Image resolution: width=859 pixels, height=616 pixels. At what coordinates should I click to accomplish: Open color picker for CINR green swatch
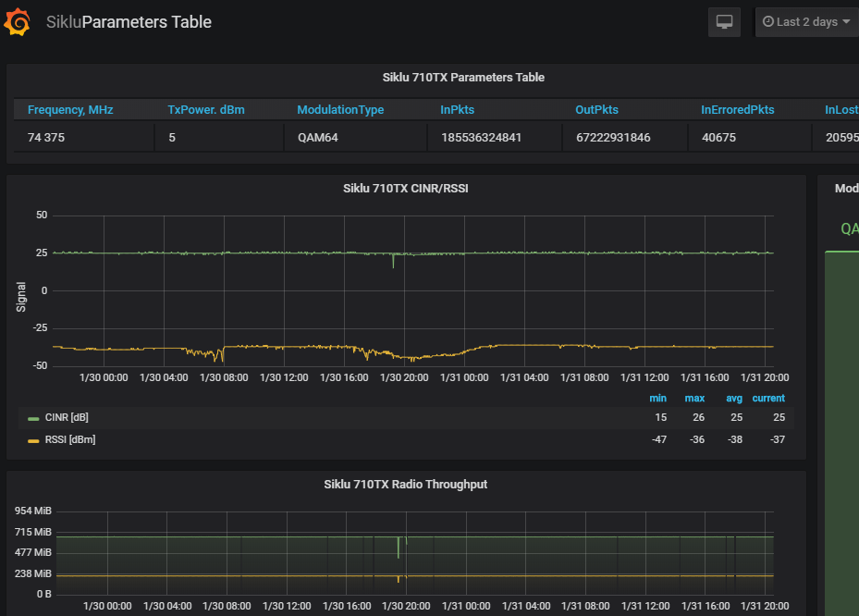tap(33, 419)
